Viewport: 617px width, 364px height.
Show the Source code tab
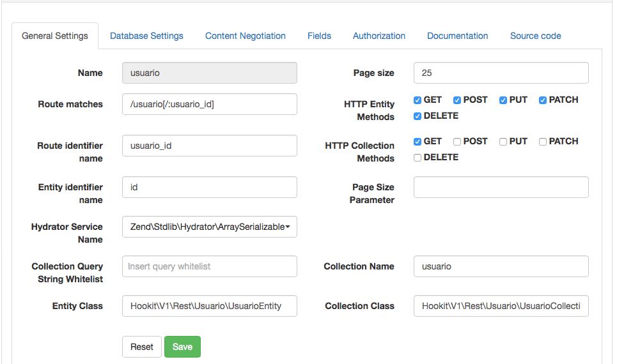coord(535,36)
